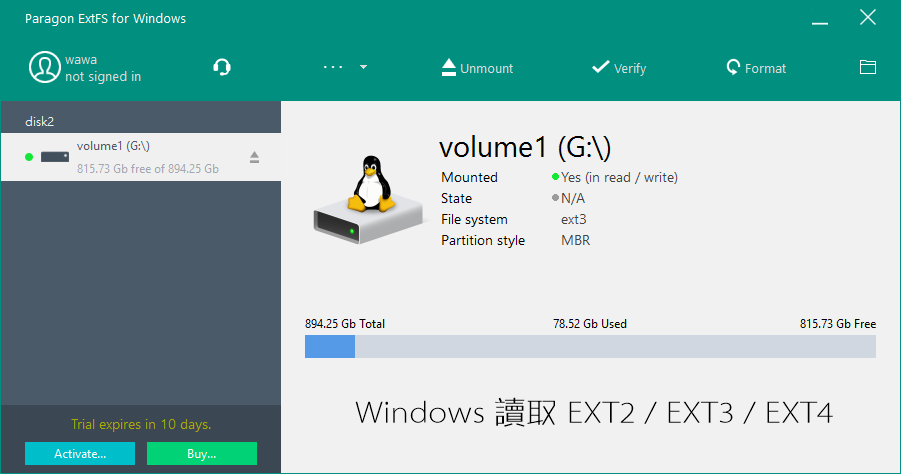Screen dimensions: 901x474
Task: Unmount the selected volume
Action: [x=477, y=68]
